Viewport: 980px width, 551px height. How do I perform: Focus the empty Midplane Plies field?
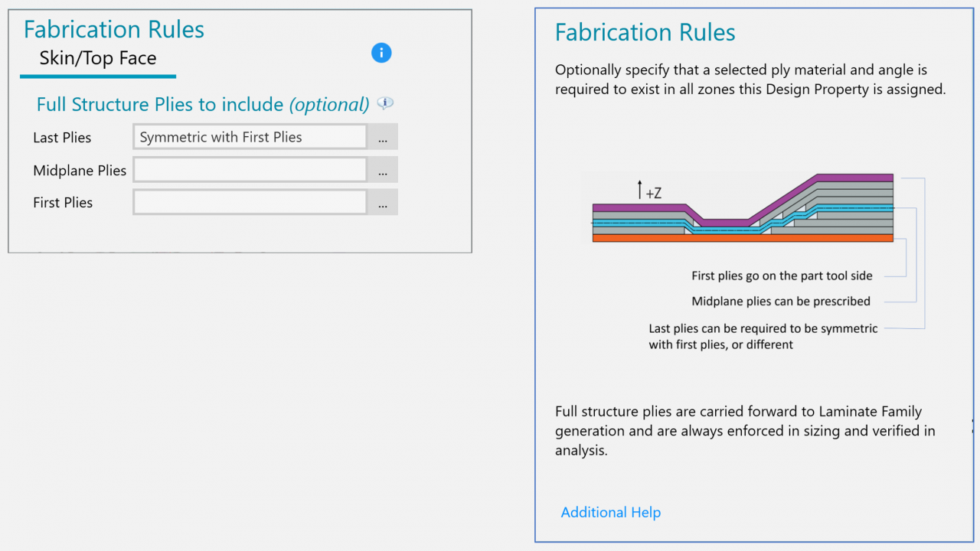click(250, 171)
